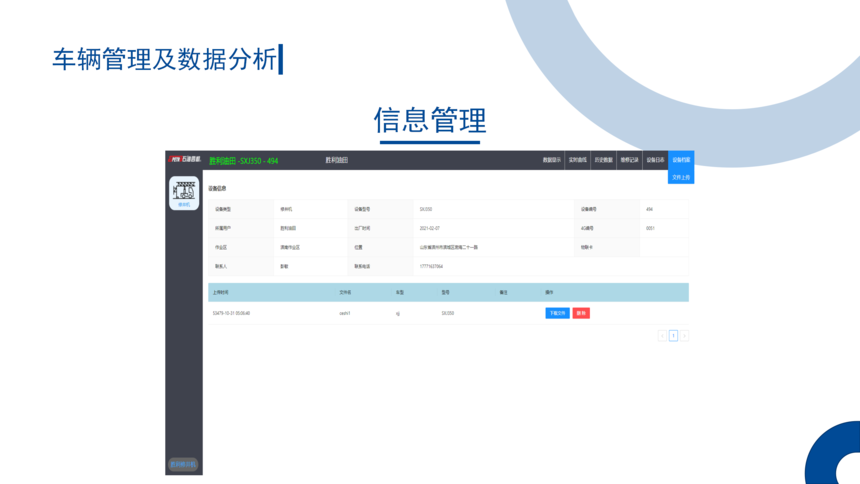
Task: Switch to the 维修记录 tab
Action: point(629,160)
